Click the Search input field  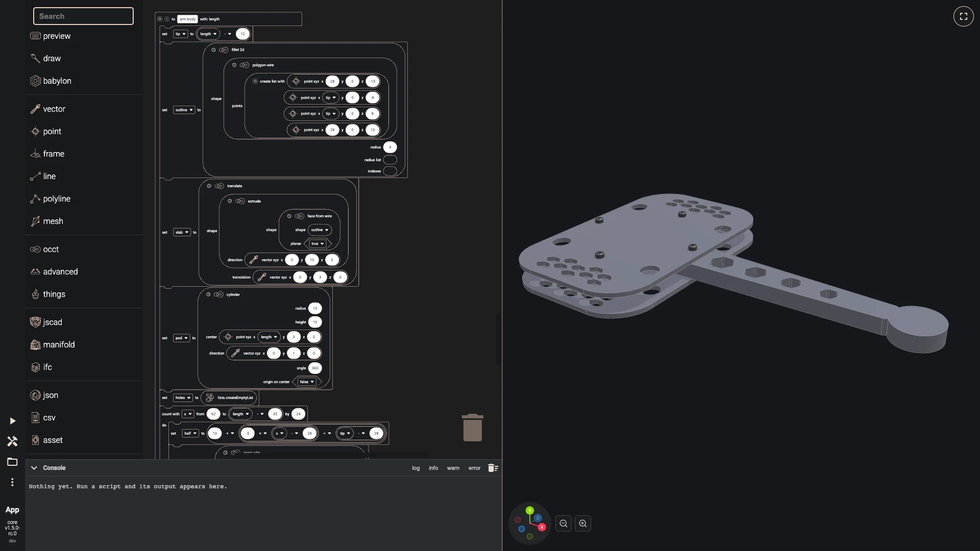pos(83,16)
